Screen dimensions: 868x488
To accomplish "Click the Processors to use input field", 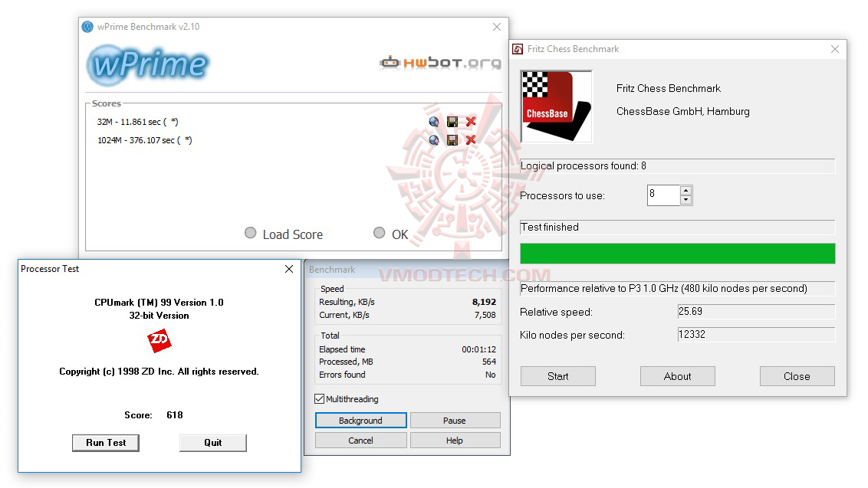I will (663, 195).
